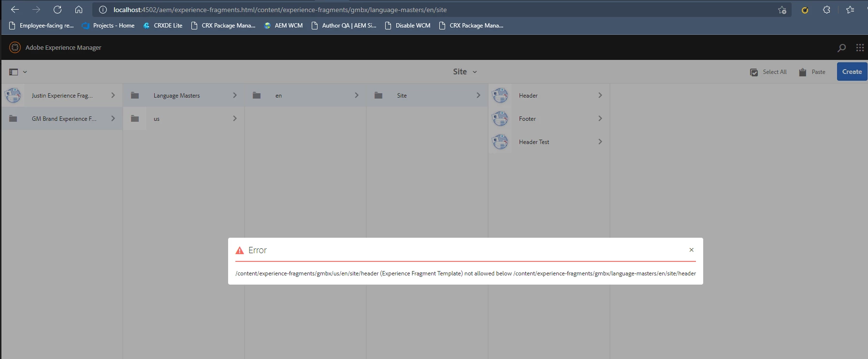
Task: Select the Header Test fragment thumbnail
Action: 500,142
